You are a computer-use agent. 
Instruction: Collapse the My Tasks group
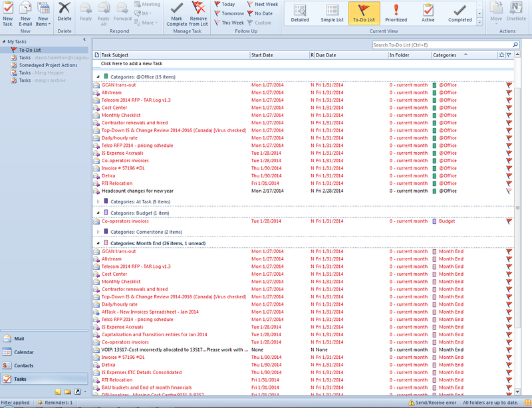(4, 41)
